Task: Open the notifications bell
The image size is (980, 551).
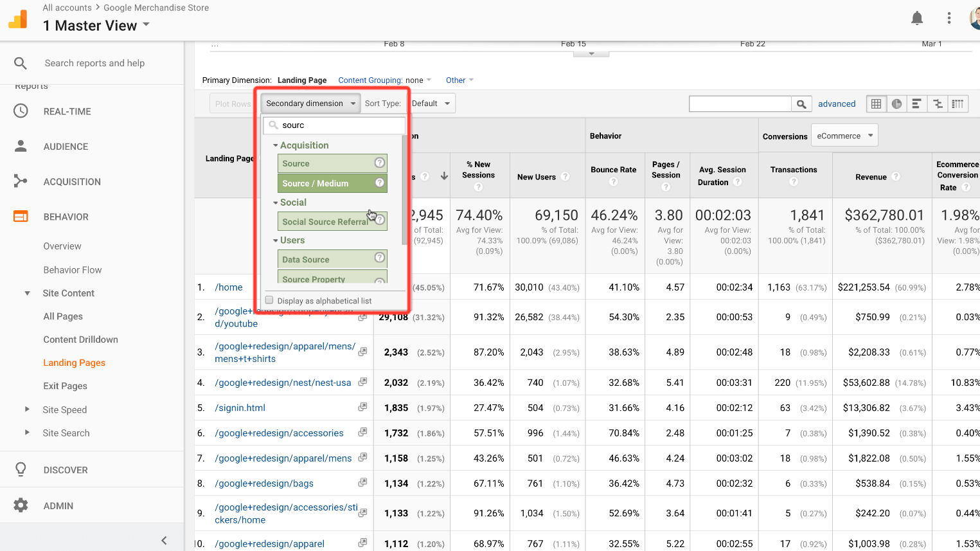Action: [x=917, y=18]
